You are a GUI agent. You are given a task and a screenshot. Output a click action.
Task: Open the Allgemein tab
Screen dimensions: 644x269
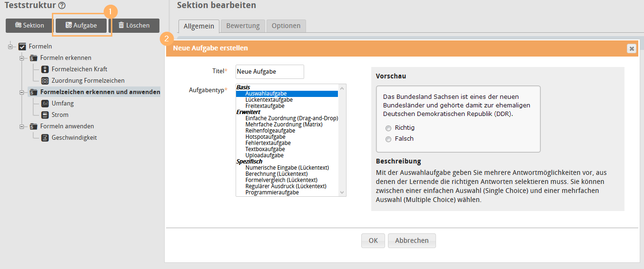(199, 26)
